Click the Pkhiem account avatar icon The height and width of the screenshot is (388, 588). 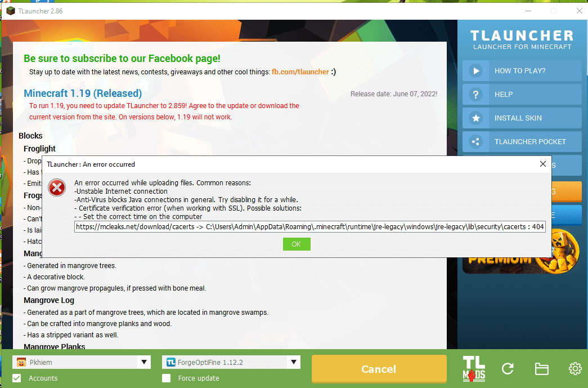[x=21, y=362]
